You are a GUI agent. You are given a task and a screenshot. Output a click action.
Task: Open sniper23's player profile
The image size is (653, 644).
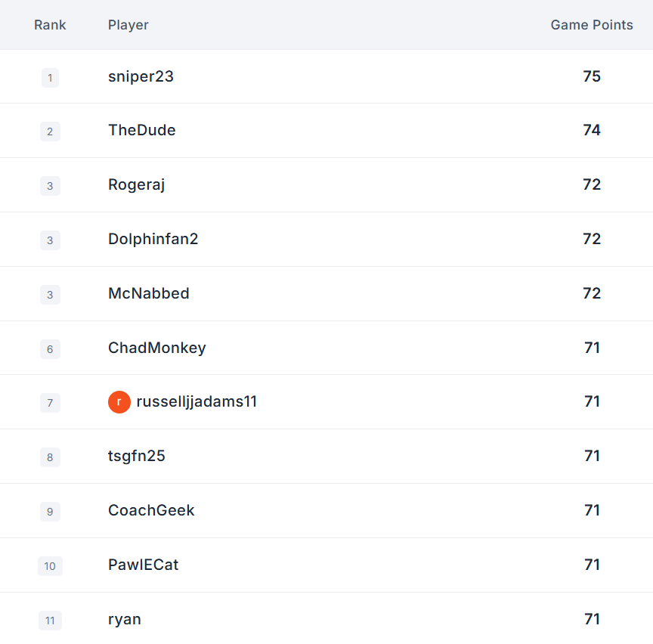point(141,76)
